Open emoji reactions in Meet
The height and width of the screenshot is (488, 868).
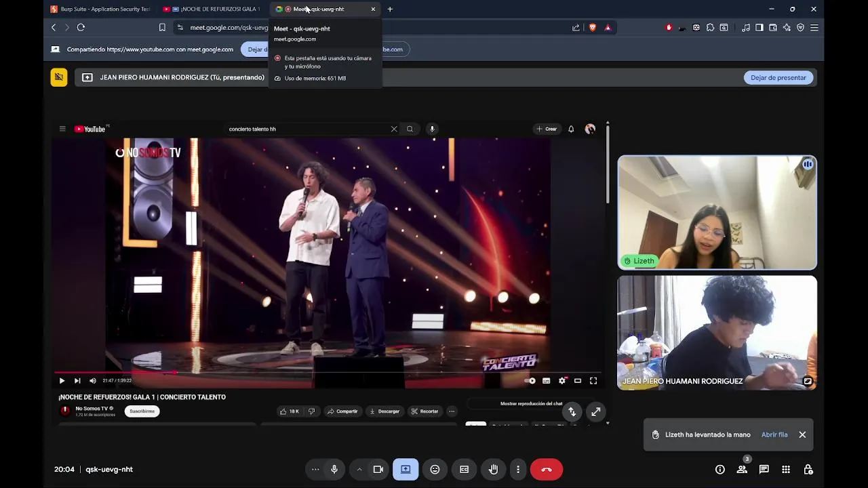[x=435, y=469]
